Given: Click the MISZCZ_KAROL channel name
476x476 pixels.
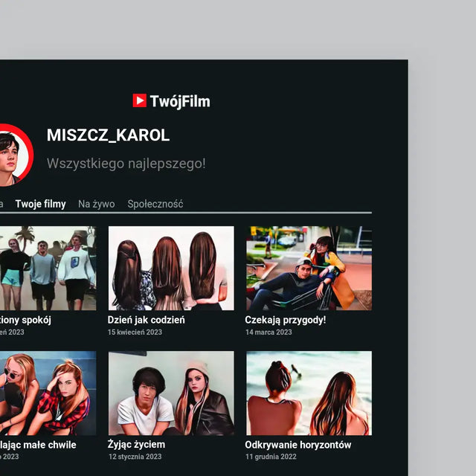Looking at the screenshot, I should point(108,135).
